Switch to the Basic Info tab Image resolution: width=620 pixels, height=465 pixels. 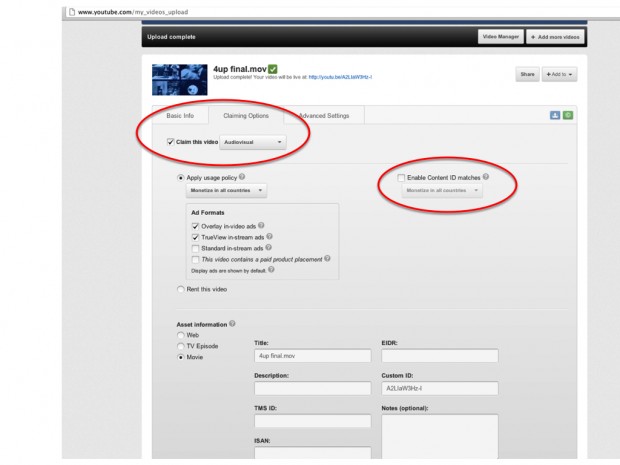180,115
